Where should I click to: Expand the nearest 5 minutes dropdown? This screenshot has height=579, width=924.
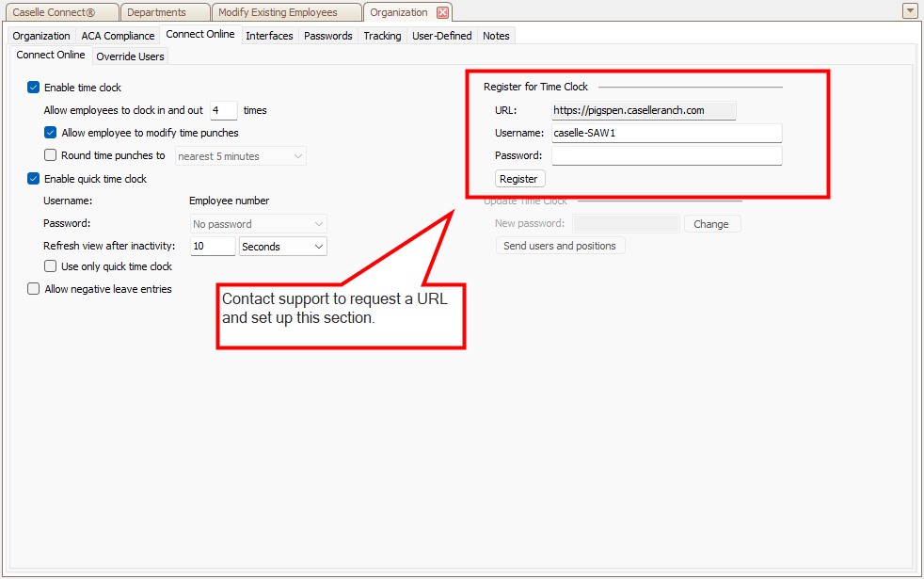click(x=298, y=156)
